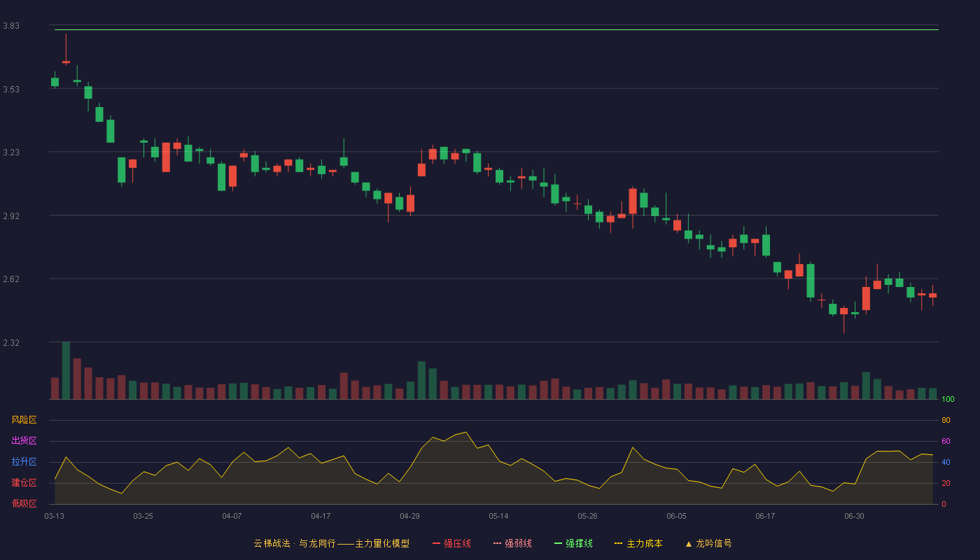The image size is (980, 560).
Task: Select the 05-14 date label
Action: 499,516
